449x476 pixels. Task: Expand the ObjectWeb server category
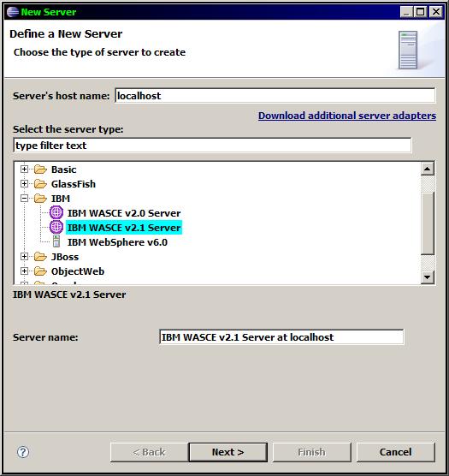point(24,271)
